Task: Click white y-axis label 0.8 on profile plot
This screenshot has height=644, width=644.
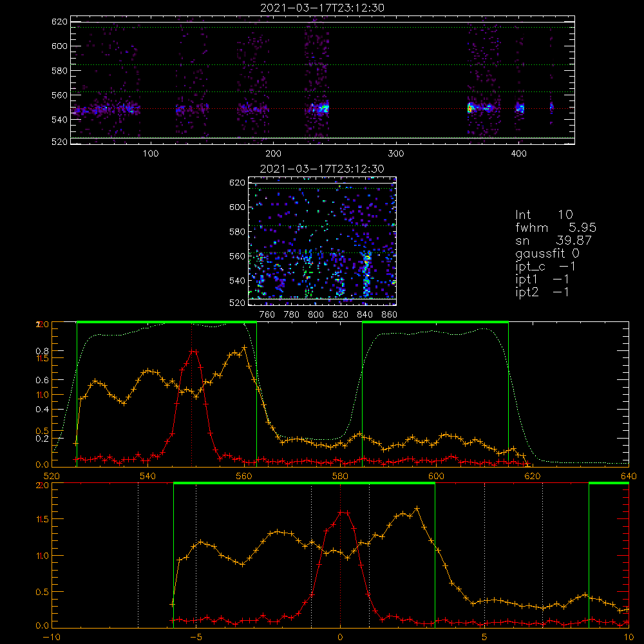Action: pos(43,351)
